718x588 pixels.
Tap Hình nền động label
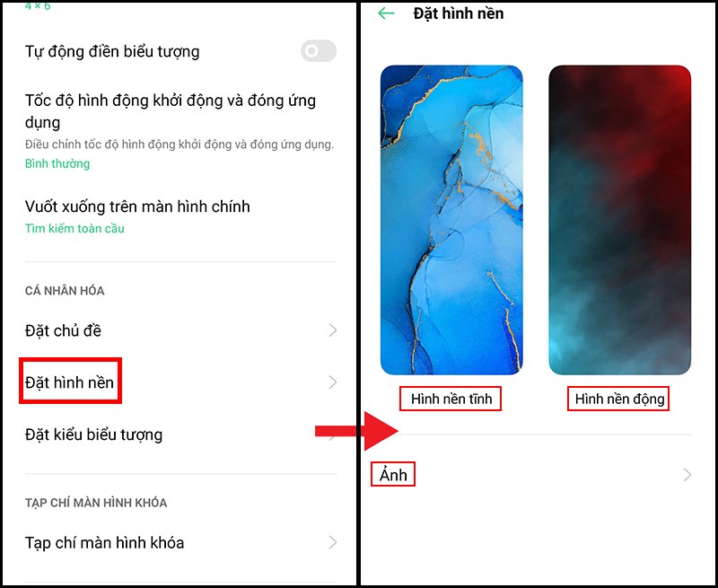[x=619, y=399]
